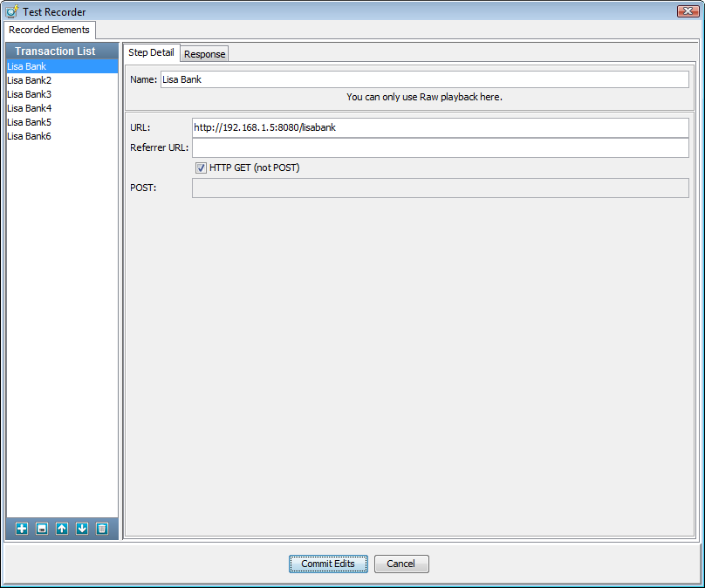The height and width of the screenshot is (588, 705).
Task: Move the selected transaction down with the down-arrow icon
Action: pyautogui.click(x=81, y=528)
